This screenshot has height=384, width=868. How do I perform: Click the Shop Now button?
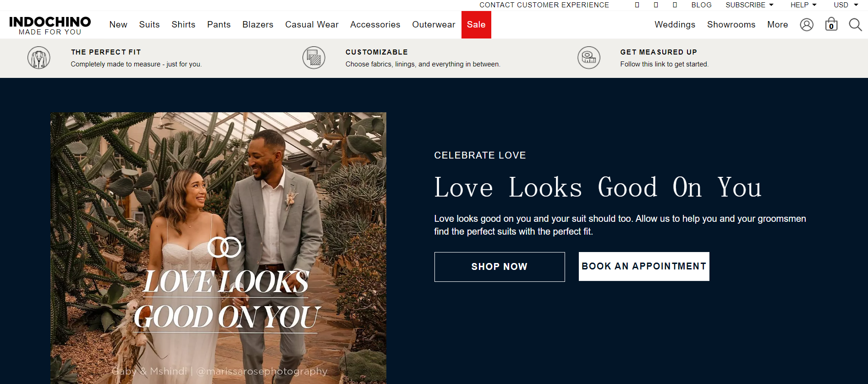(x=500, y=267)
